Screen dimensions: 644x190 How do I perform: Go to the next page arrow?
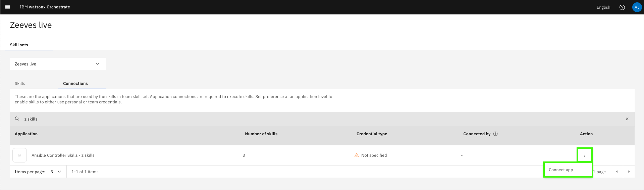coord(629,172)
